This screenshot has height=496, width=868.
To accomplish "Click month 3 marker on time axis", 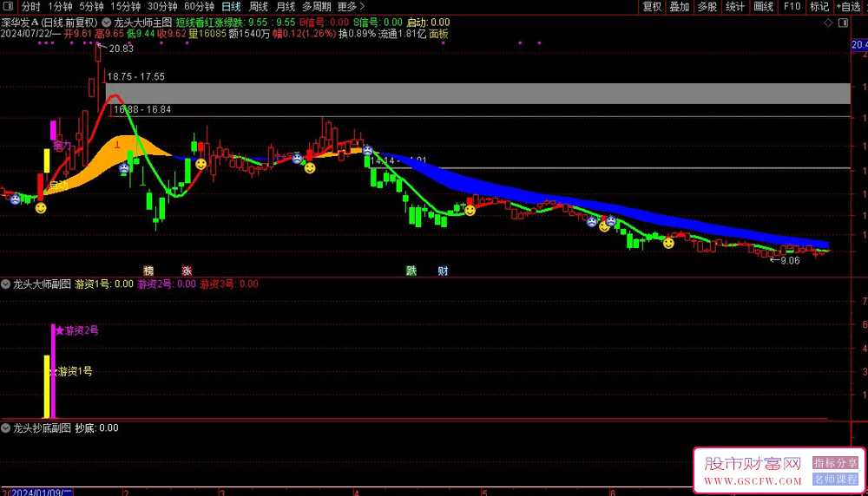I will point(222,493).
